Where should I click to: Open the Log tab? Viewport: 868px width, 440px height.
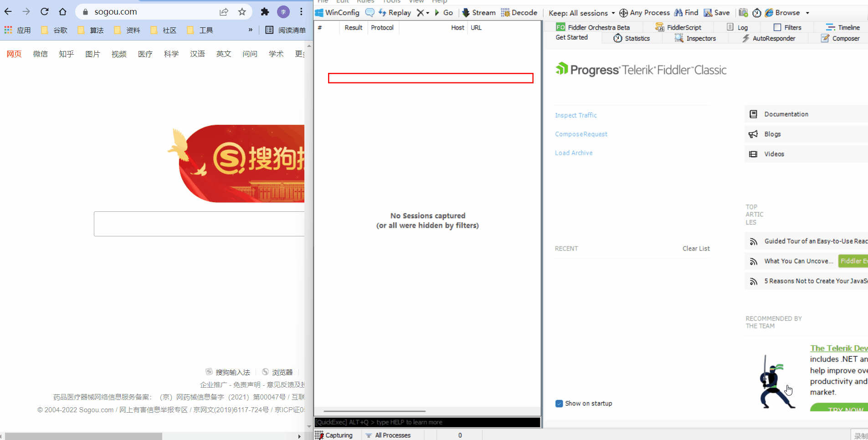pyautogui.click(x=737, y=27)
